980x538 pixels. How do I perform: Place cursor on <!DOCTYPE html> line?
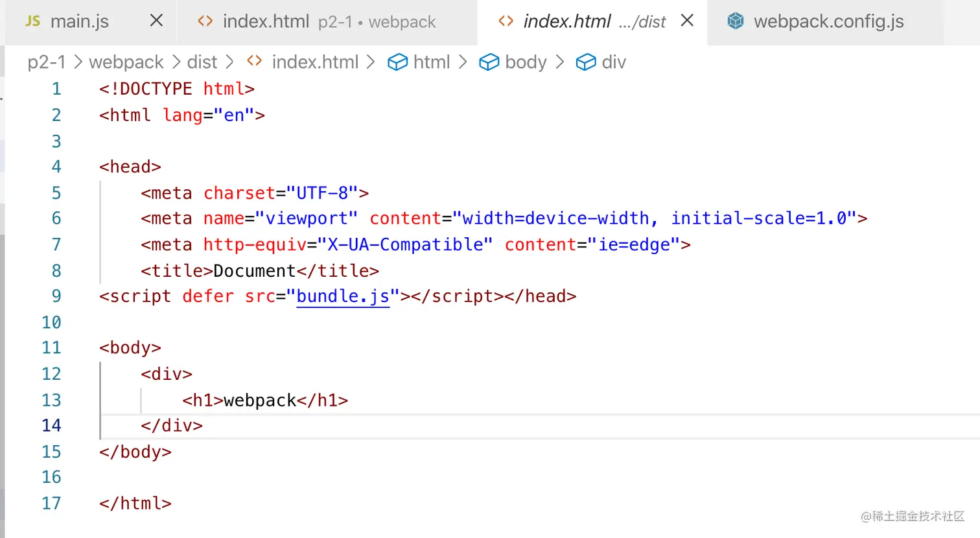[177, 89]
